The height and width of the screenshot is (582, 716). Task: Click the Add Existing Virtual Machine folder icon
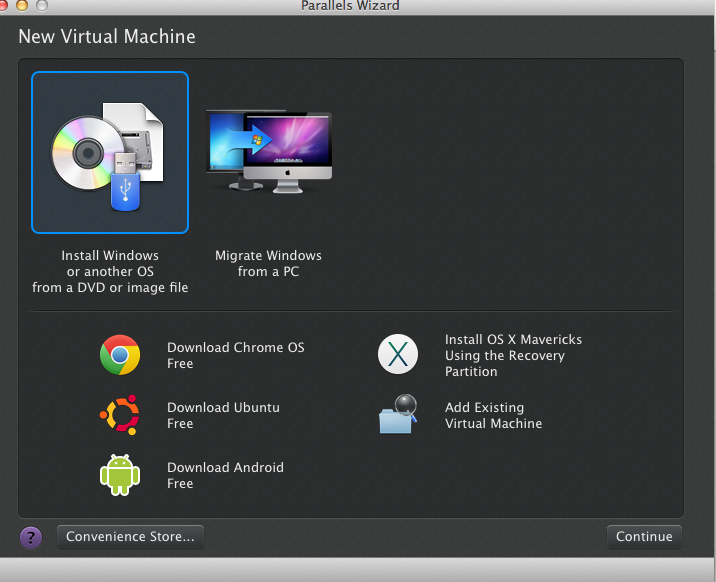pyautogui.click(x=397, y=415)
